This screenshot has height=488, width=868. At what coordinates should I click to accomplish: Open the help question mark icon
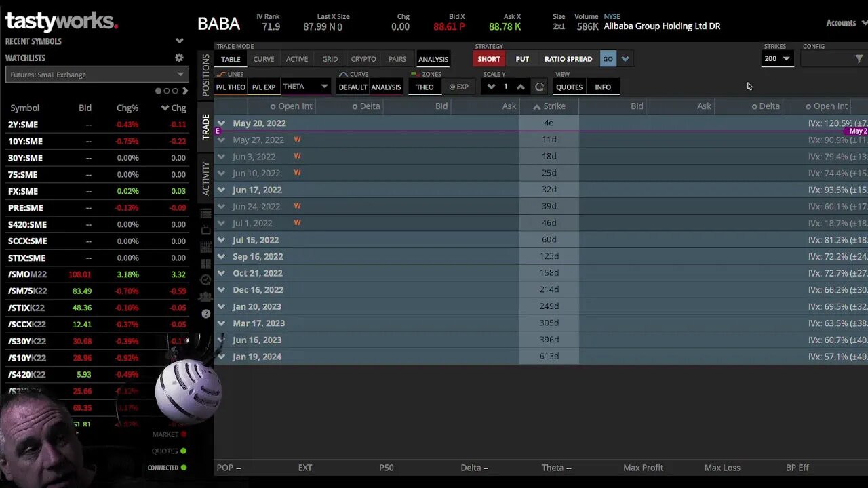tap(206, 314)
